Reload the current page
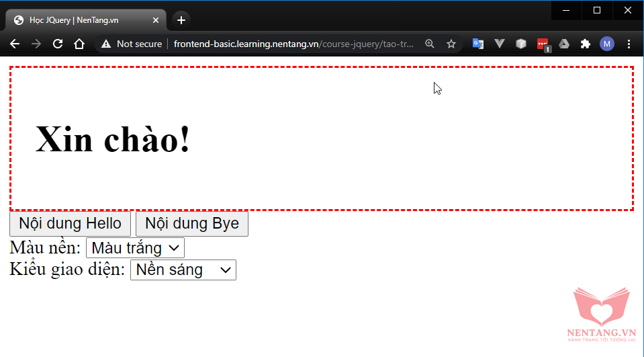 point(58,44)
